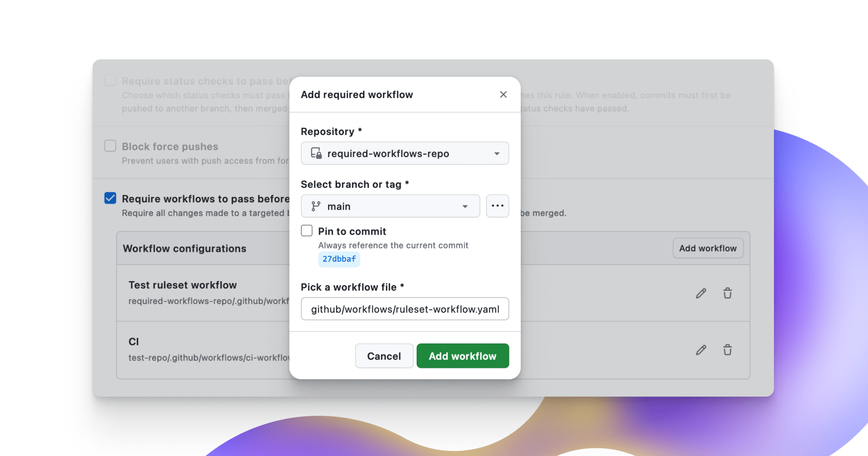Click the Add workflow confirmation button
This screenshot has width=868, height=456.
pyautogui.click(x=462, y=355)
